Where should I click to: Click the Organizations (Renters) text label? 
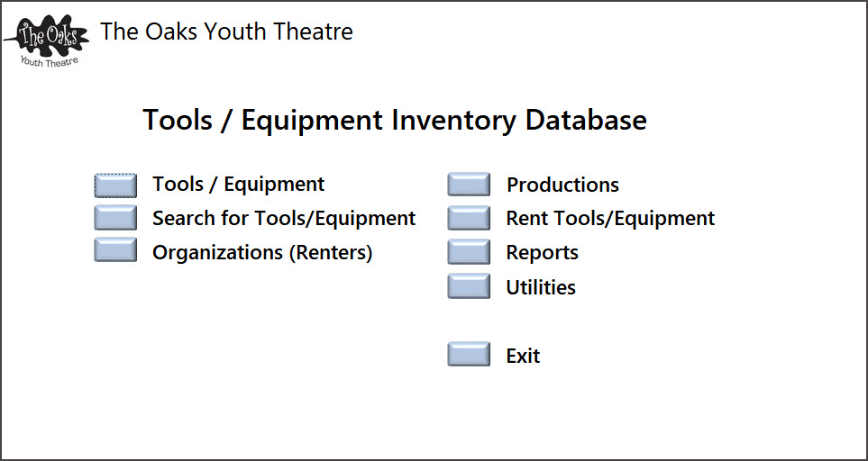click(262, 253)
